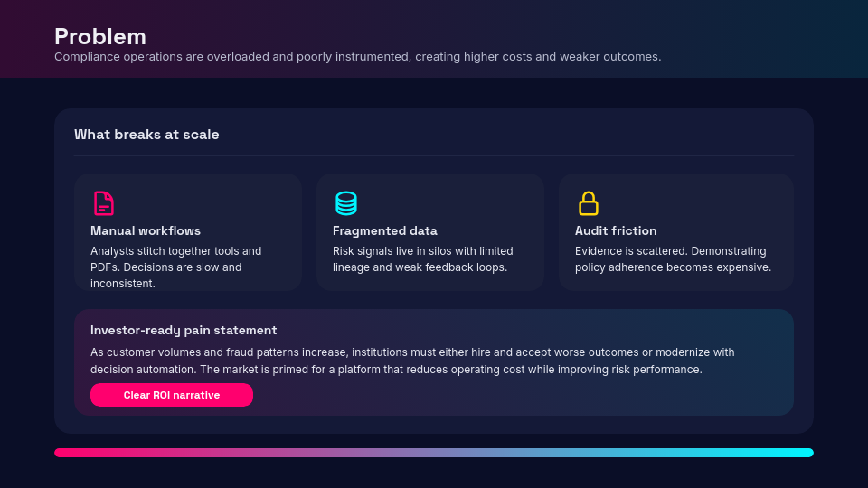868x488 pixels.
Task: Click the 'Evidence is scattered' description text
Action: point(673,258)
